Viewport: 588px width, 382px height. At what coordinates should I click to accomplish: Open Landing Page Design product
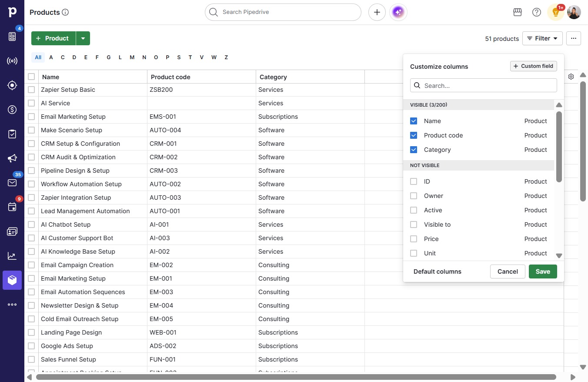click(x=71, y=332)
